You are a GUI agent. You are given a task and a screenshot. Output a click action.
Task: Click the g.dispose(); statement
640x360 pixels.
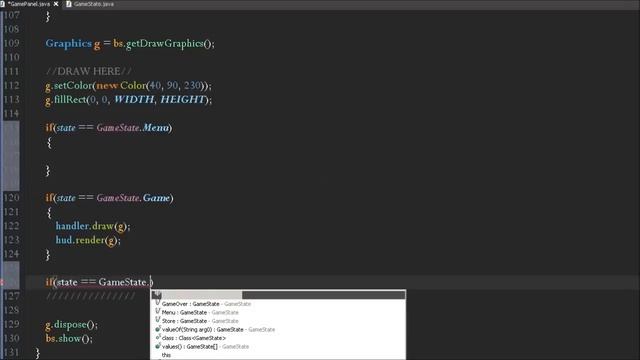pyautogui.click(x=71, y=324)
